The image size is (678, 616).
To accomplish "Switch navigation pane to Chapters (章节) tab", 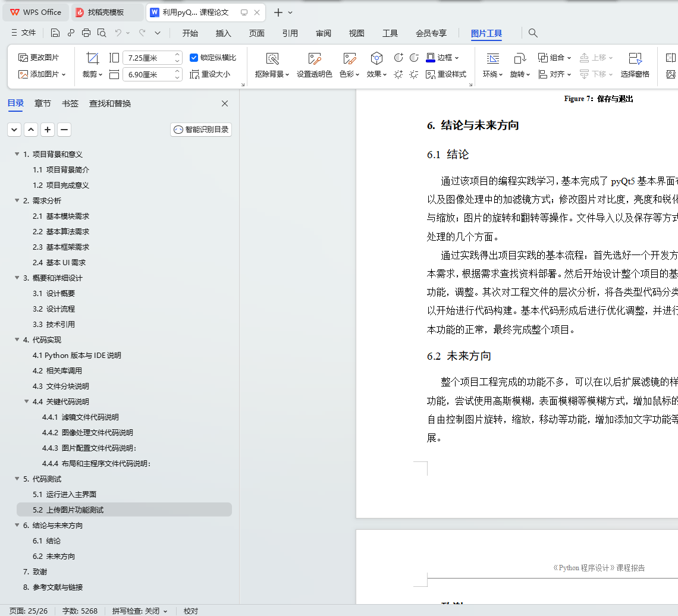I will pyautogui.click(x=42, y=103).
